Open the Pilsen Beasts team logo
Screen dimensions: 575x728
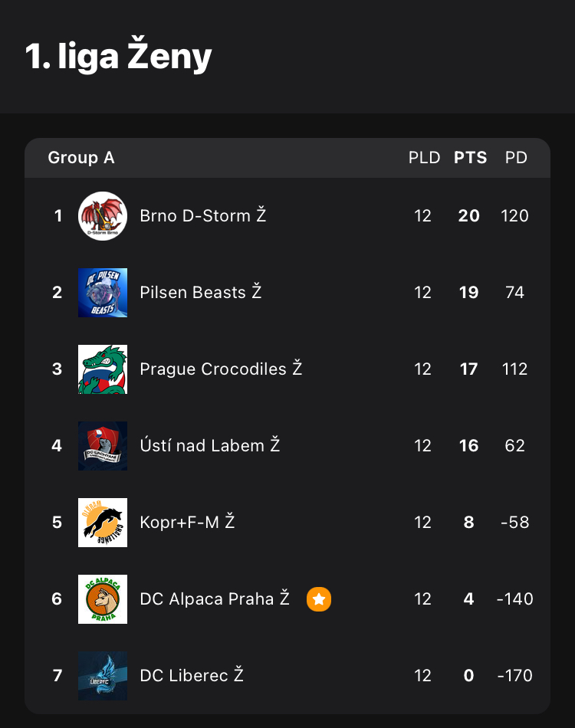click(x=103, y=293)
